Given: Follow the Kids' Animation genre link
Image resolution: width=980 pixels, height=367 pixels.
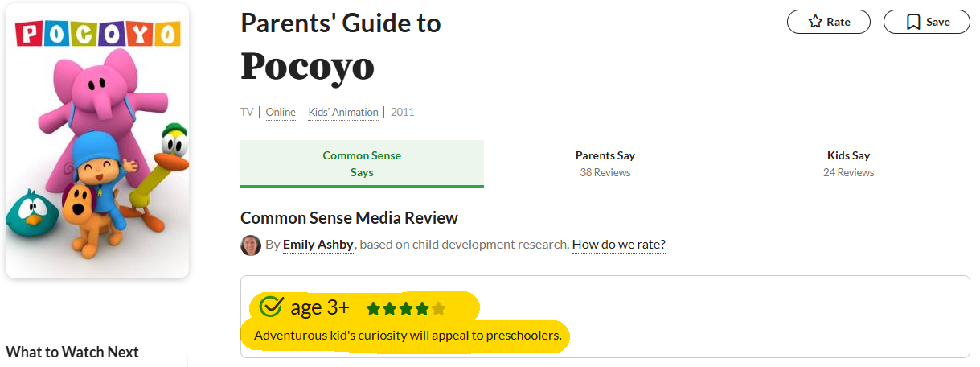Looking at the screenshot, I should [x=343, y=113].
